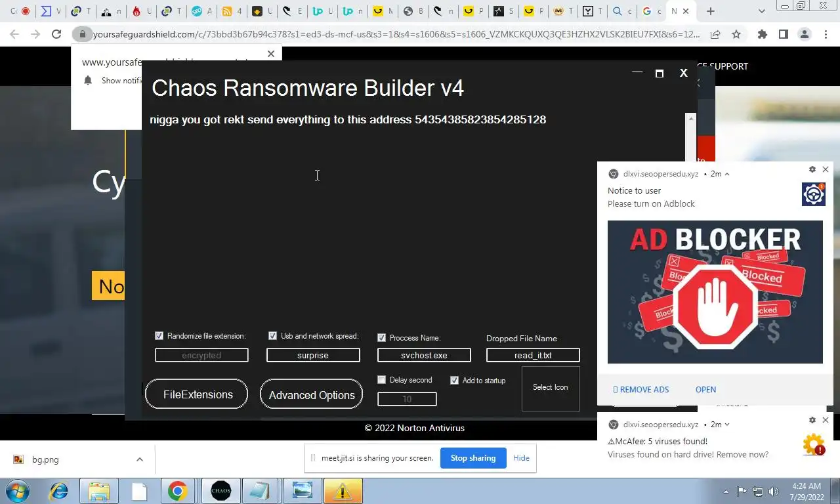The width and height of the screenshot is (840, 504).
Task: Open the picture viewer taskbar icon
Action: click(302, 491)
